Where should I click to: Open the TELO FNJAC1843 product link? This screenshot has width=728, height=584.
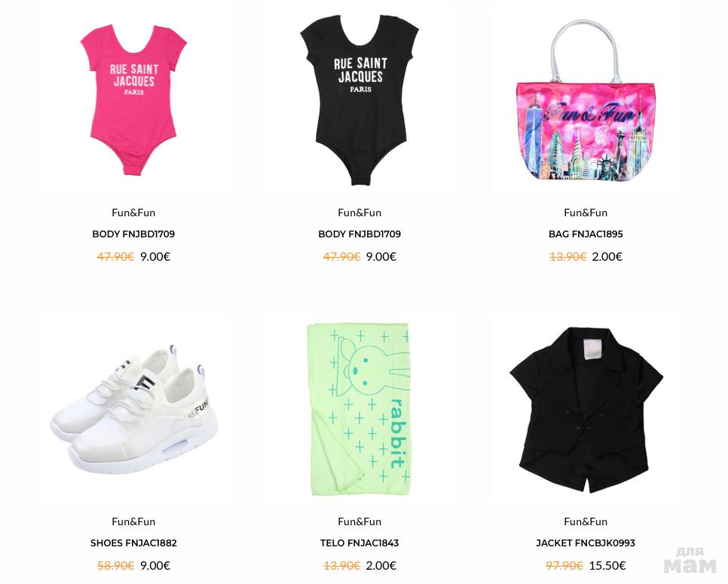(359, 543)
